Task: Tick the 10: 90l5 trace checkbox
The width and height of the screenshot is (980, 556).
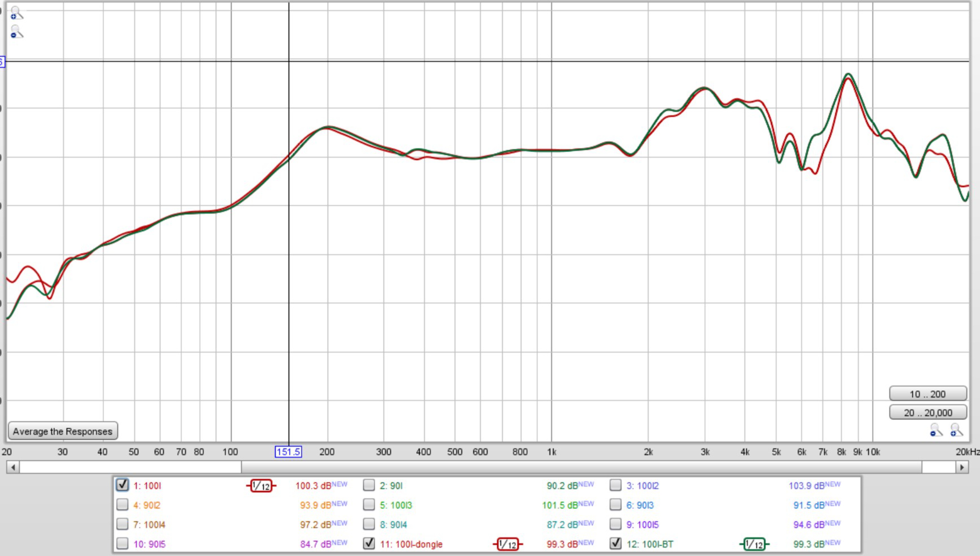Action: click(122, 543)
